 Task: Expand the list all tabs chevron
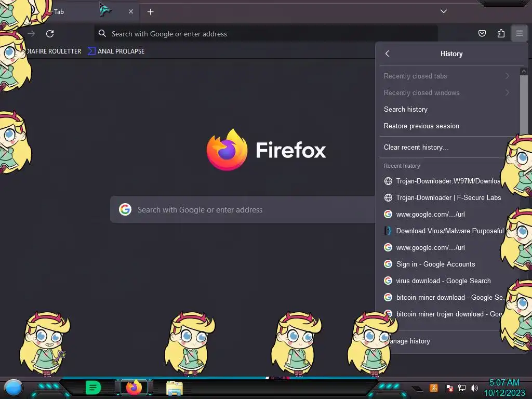tap(443, 11)
